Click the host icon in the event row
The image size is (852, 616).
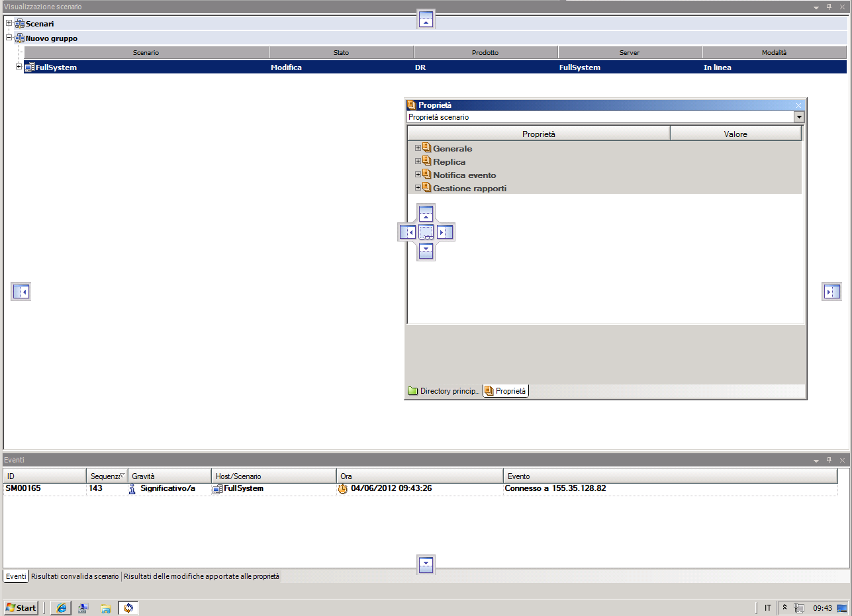pyautogui.click(x=218, y=489)
